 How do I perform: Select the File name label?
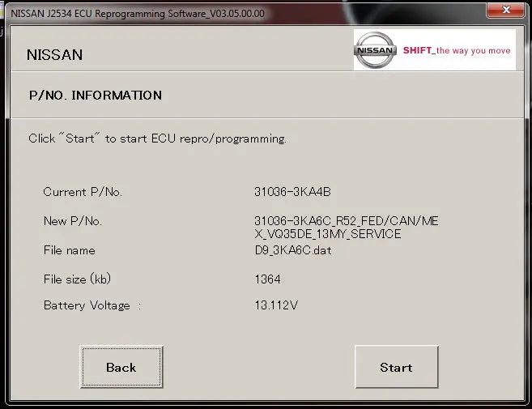[69, 250]
